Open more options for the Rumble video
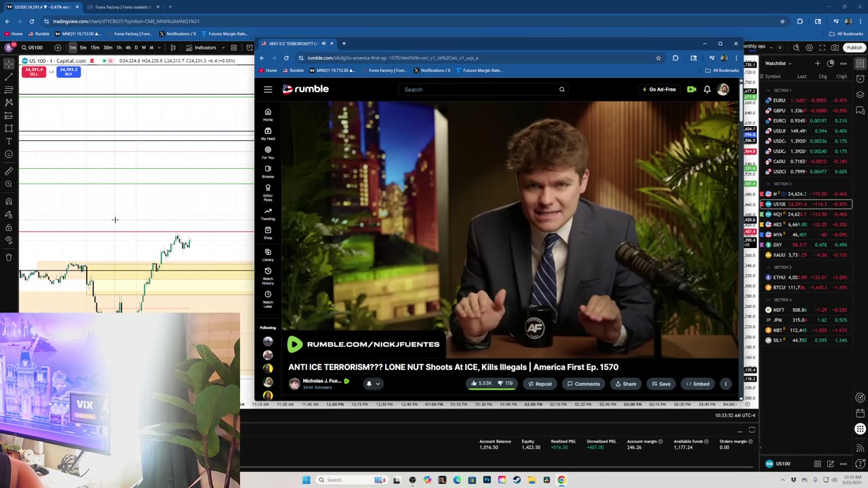 (726, 384)
